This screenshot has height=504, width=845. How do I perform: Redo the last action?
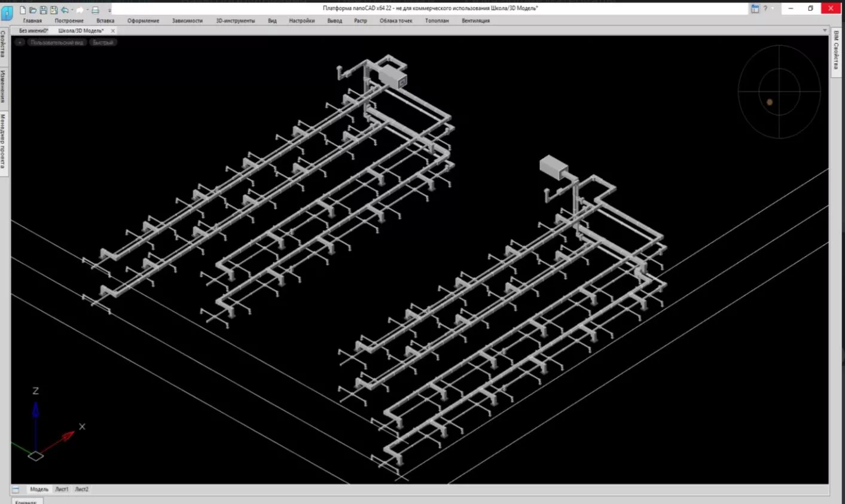click(80, 9)
